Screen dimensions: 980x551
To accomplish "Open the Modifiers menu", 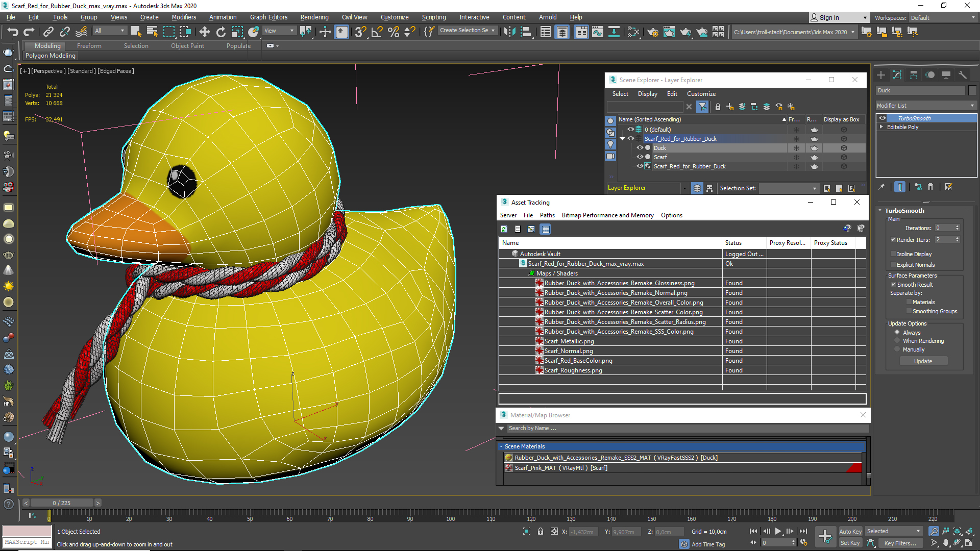I will (x=184, y=17).
